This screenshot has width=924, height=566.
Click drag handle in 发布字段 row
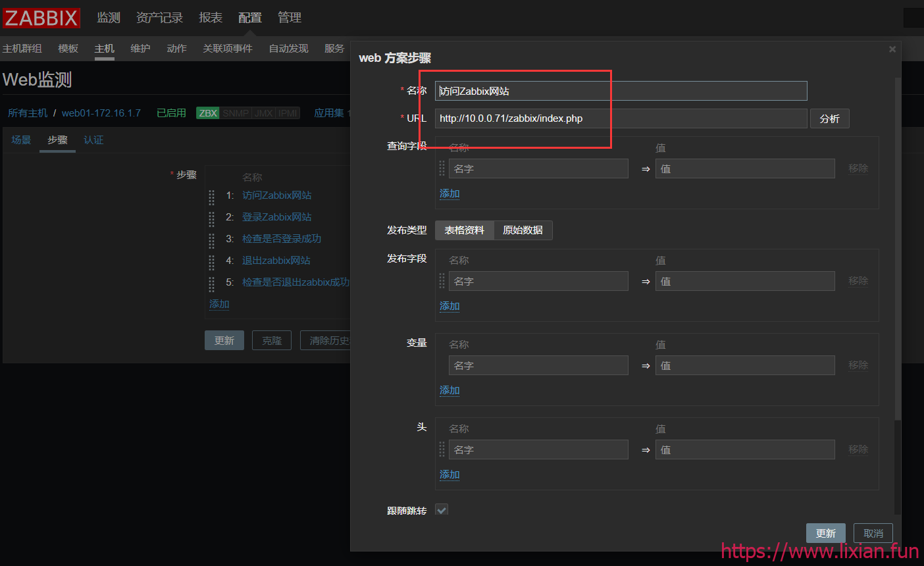[442, 281]
